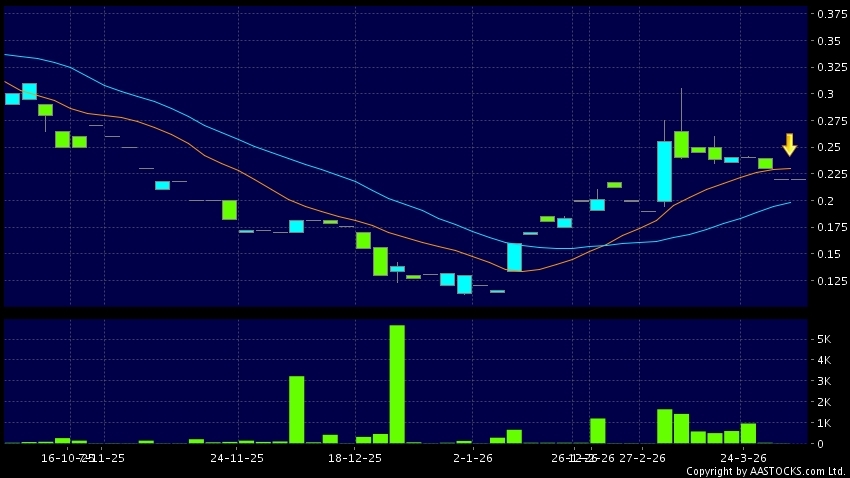Select the 5K volume axis label
Viewport: 850px width, 478px height.
tap(825, 340)
